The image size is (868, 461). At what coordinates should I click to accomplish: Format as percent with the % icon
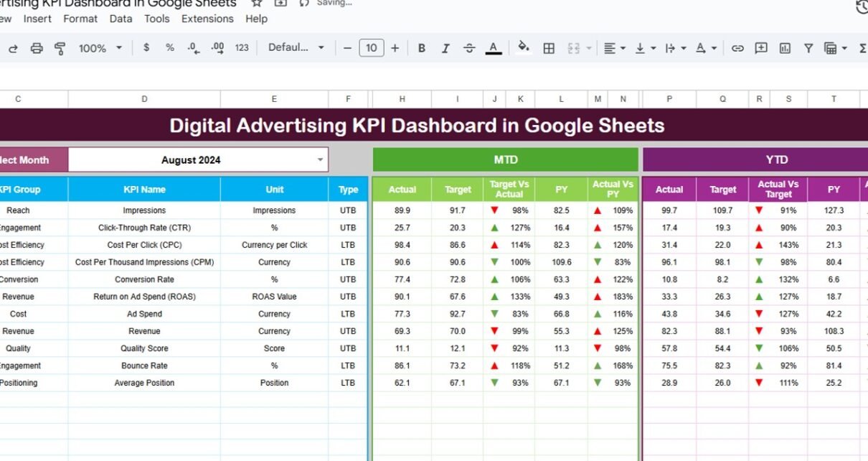tap(170, 47)
